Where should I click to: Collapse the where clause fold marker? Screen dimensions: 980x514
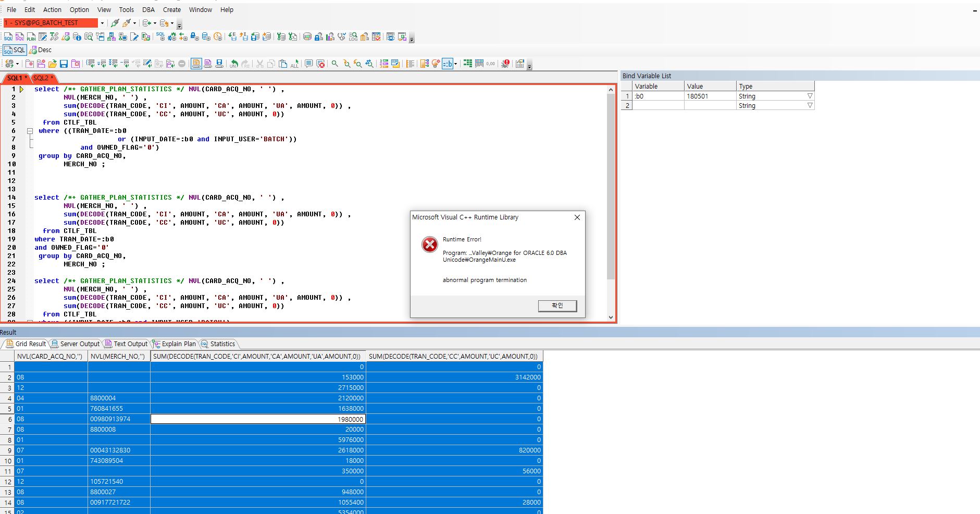tap(30, 131)
